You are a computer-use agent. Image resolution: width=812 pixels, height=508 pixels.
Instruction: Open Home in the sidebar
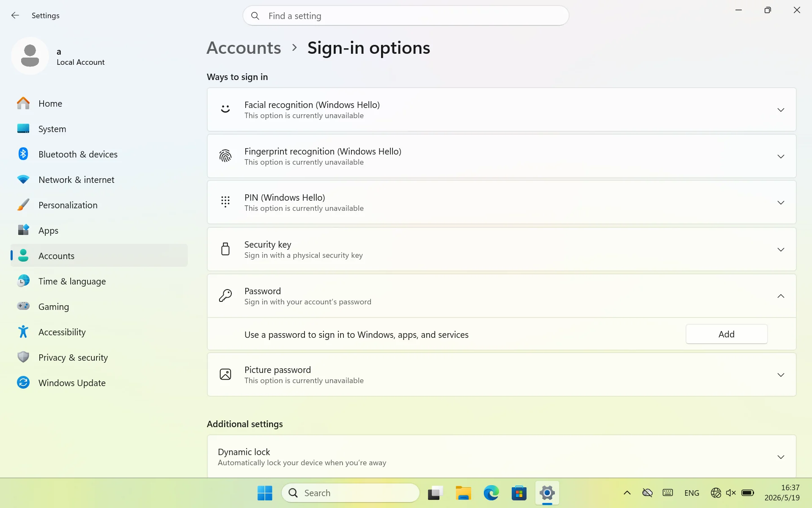tap(99, 103)
